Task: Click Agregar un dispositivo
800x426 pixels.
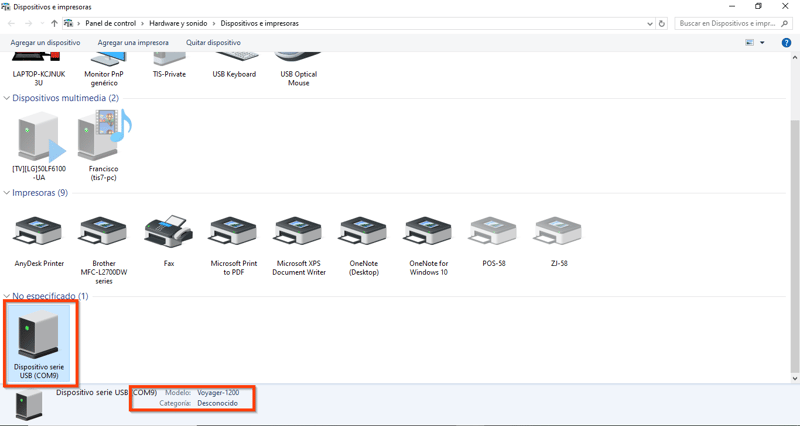Action: point(45,43)
